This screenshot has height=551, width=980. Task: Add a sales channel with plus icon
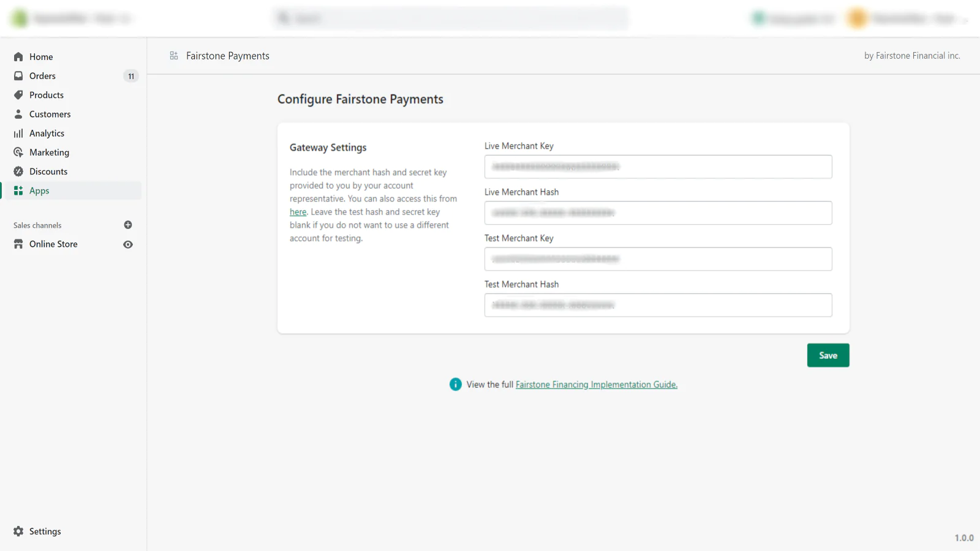click(128, 225)
